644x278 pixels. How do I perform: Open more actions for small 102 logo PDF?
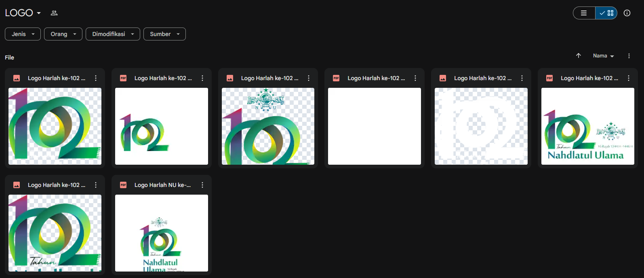click(x=202, y=78)
